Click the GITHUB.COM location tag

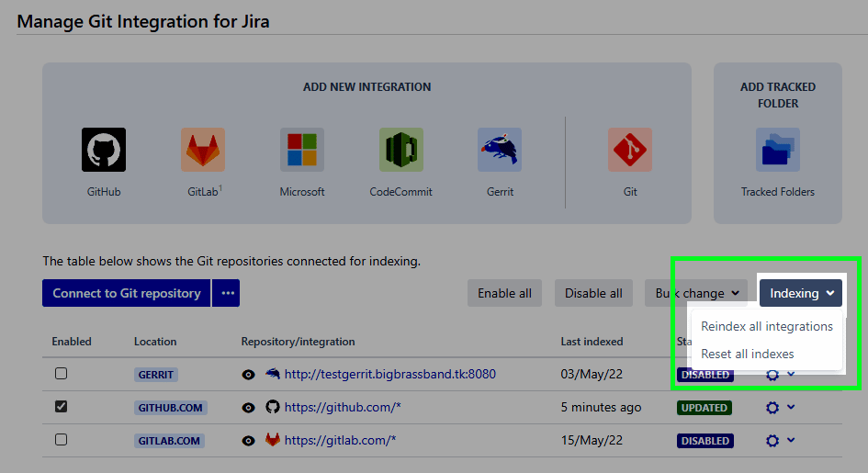click(171, 408)
